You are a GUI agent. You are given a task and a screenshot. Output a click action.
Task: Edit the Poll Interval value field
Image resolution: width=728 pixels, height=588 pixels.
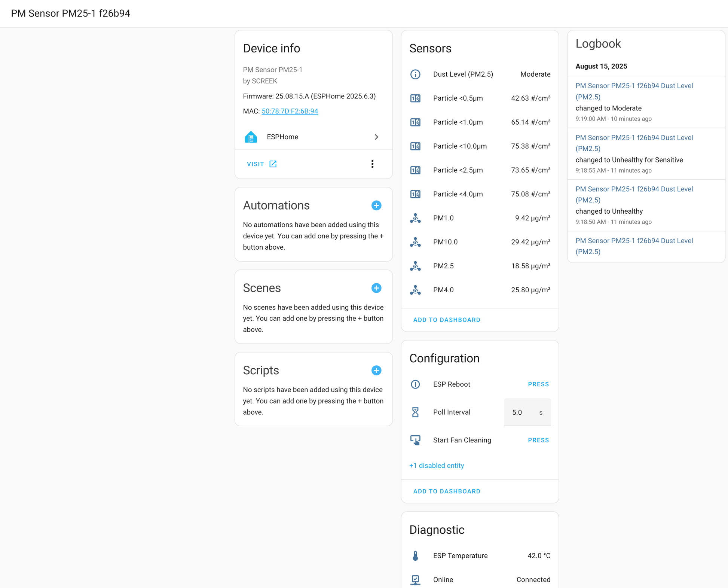pos(527,412)
